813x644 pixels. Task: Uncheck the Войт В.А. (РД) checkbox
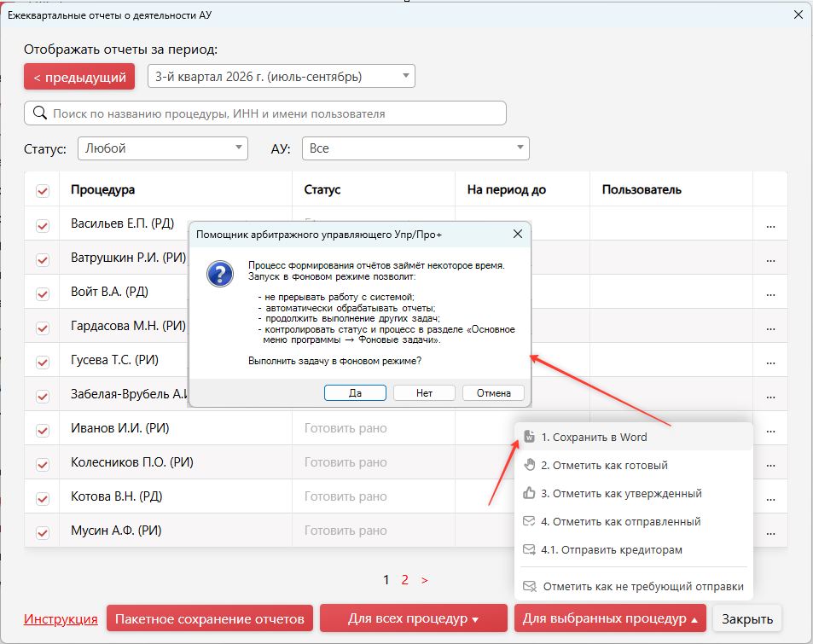click(43, 293)
